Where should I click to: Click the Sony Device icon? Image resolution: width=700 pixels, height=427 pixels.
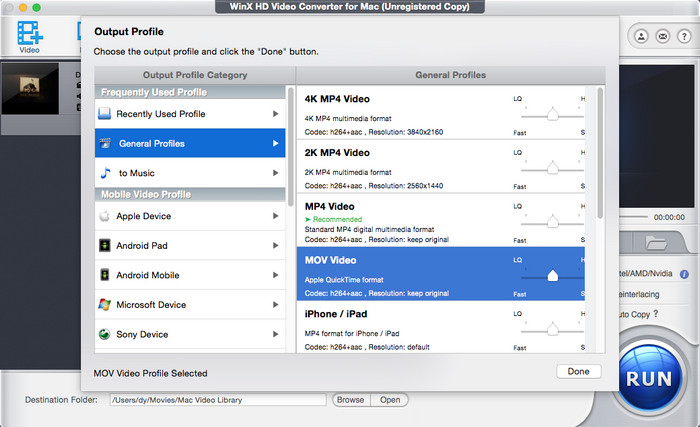(x=104, y=334)
